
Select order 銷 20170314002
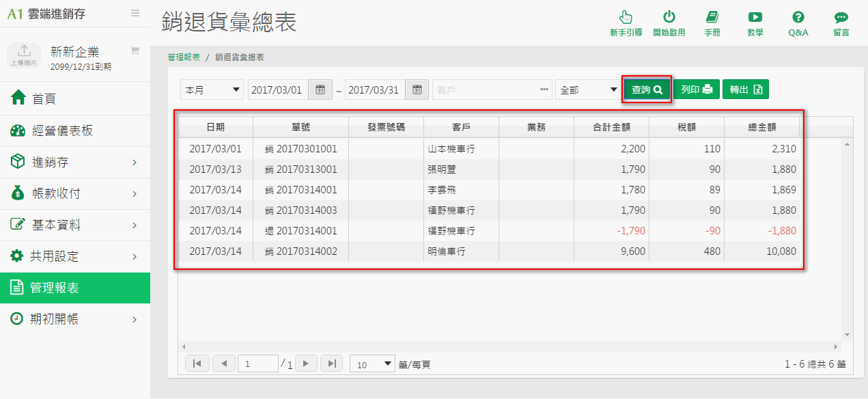[x=300, y=251]
